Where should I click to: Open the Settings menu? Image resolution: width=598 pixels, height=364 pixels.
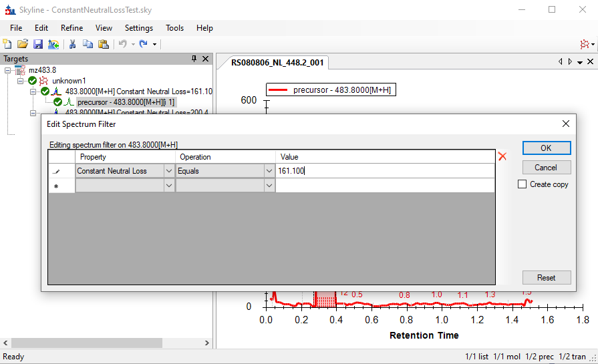tap(138, 28)
